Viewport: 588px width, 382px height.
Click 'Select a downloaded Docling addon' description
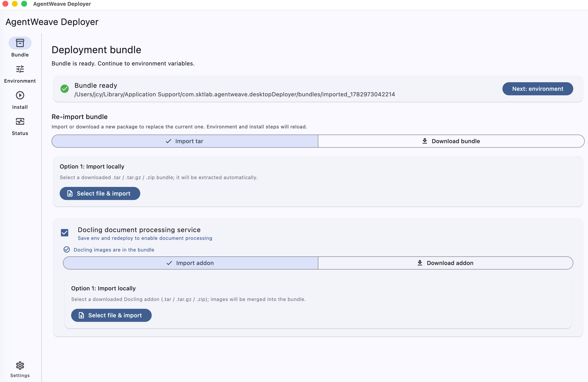188,299
